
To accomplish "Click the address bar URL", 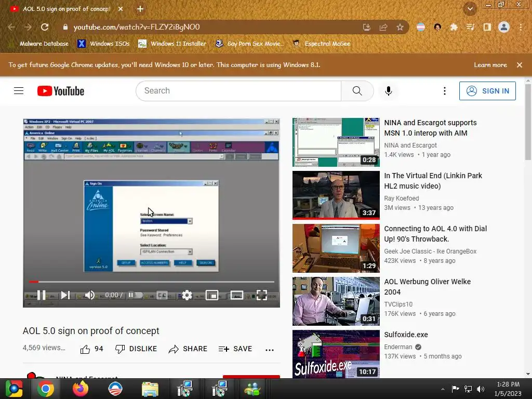I will point(137,27).
